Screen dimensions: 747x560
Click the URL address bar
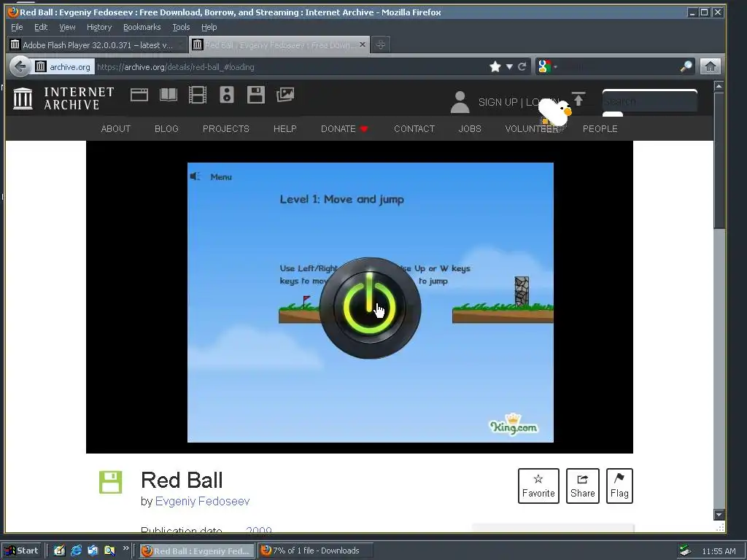tap(290, 66)
